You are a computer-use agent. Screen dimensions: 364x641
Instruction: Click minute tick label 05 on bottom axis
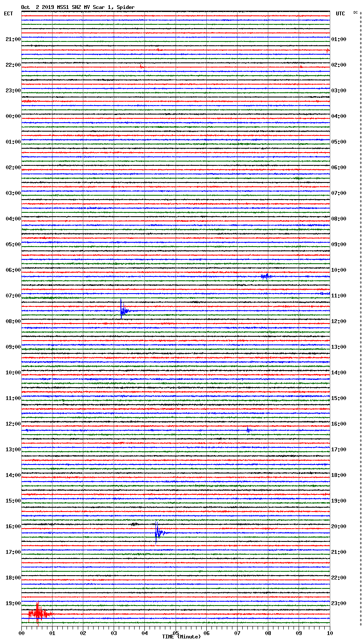pos(176,633)
